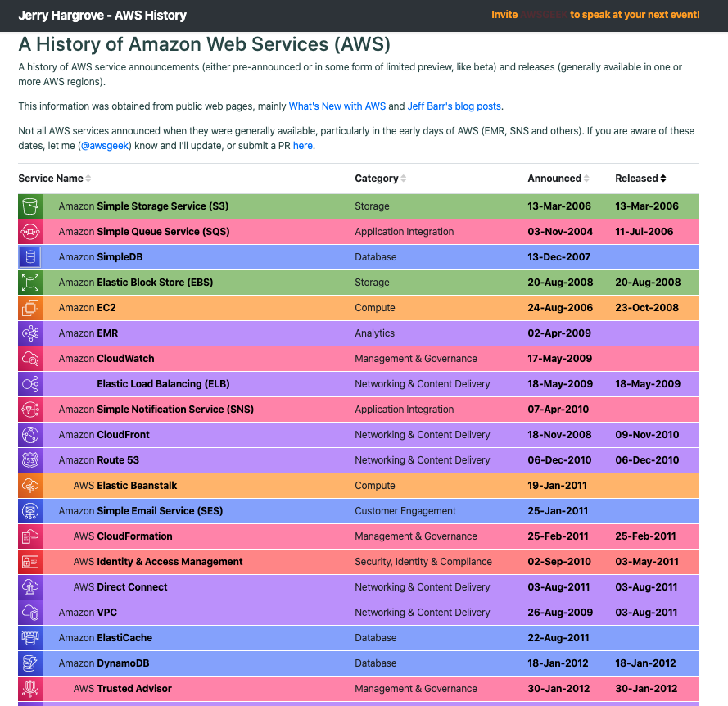728x706 pixels.
Task: Follow the 'here' pull request link
Action: click(x=302, y=145)
